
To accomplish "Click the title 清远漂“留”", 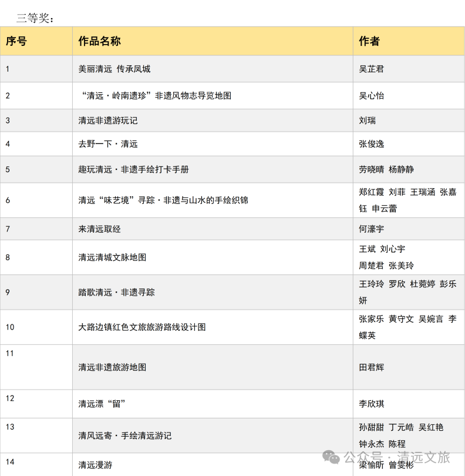I will pos(102,404).
